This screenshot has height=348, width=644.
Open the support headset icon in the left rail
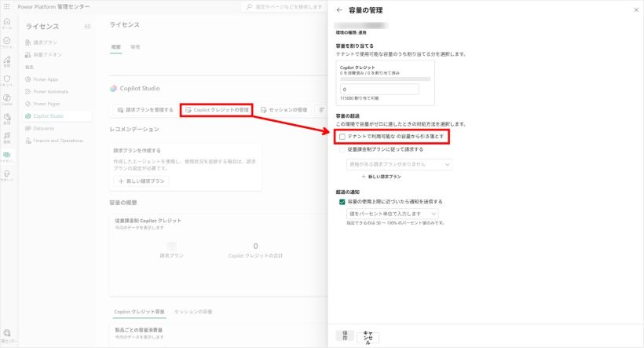(7, 174)
